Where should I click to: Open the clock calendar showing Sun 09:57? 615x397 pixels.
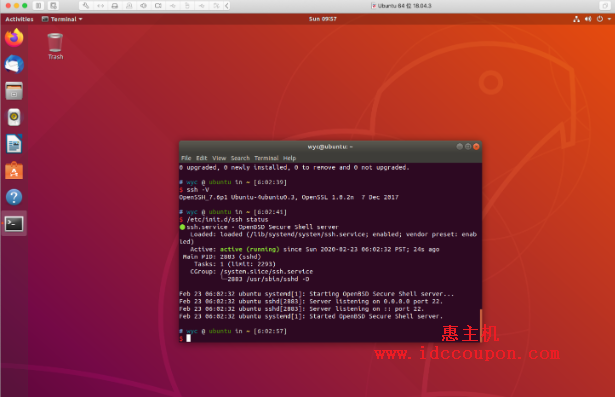pos(322,19)
